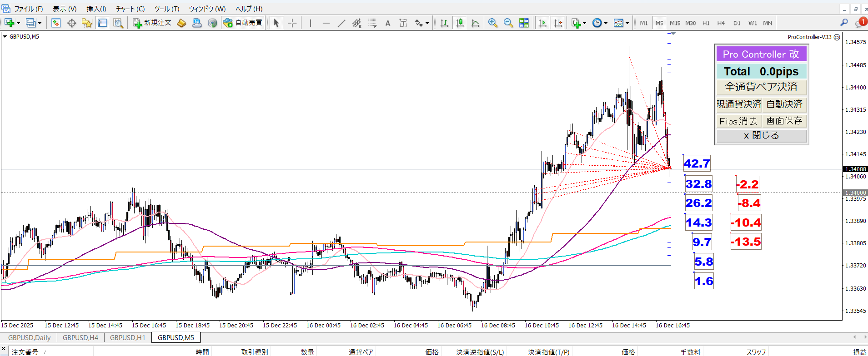The image size is (868, 356).
Task: Click the 画面保存 button in Pro Controller
Action: click(784, 121)
